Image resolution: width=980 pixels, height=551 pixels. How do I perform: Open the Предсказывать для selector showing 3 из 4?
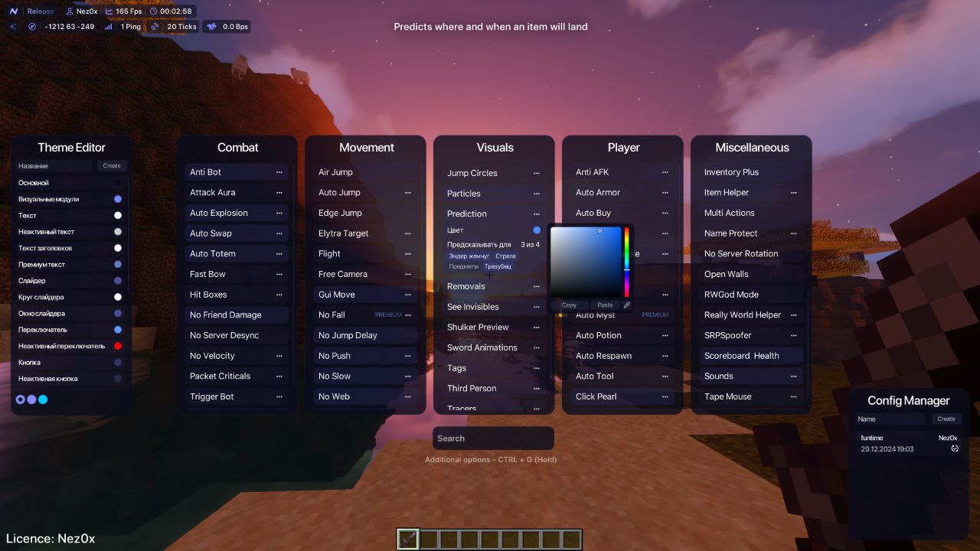click(528, 244)
